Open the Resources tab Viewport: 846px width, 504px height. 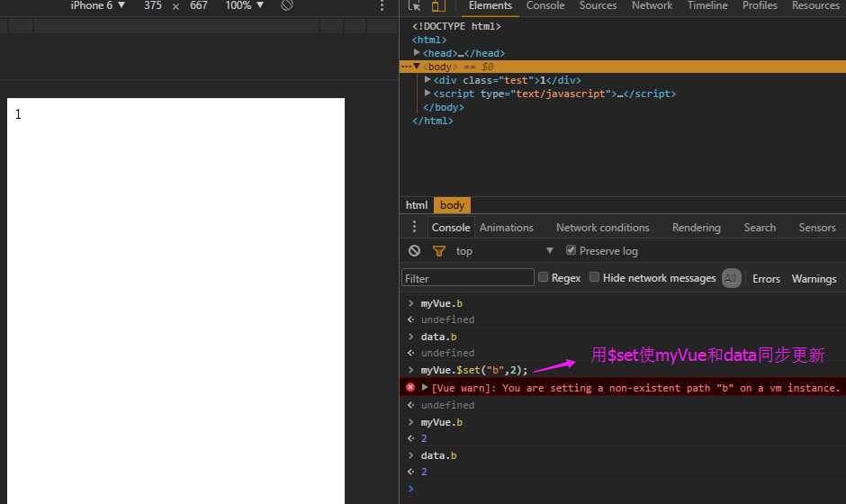click(x=815, y=6)
